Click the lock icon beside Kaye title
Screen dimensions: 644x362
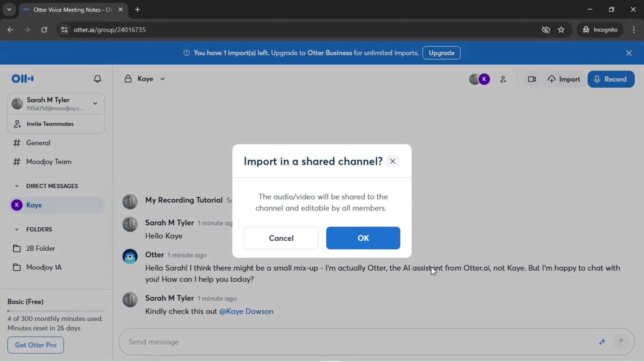(128, 79)
